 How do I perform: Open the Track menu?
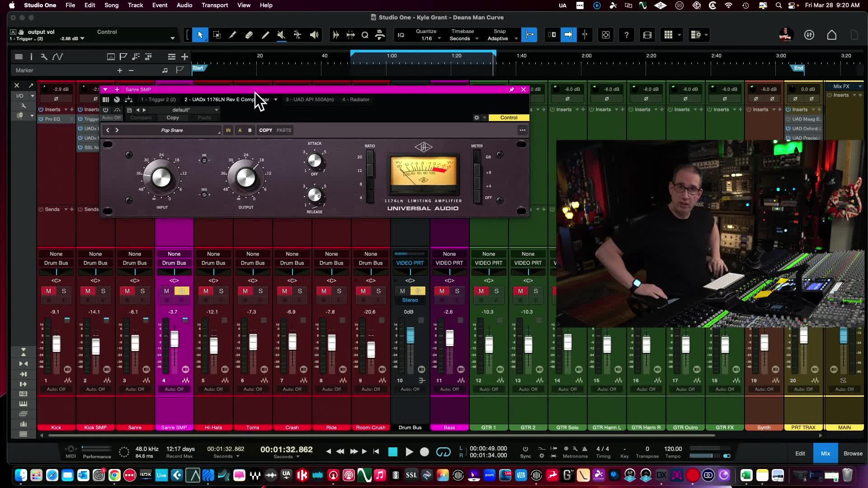[135, 5]
